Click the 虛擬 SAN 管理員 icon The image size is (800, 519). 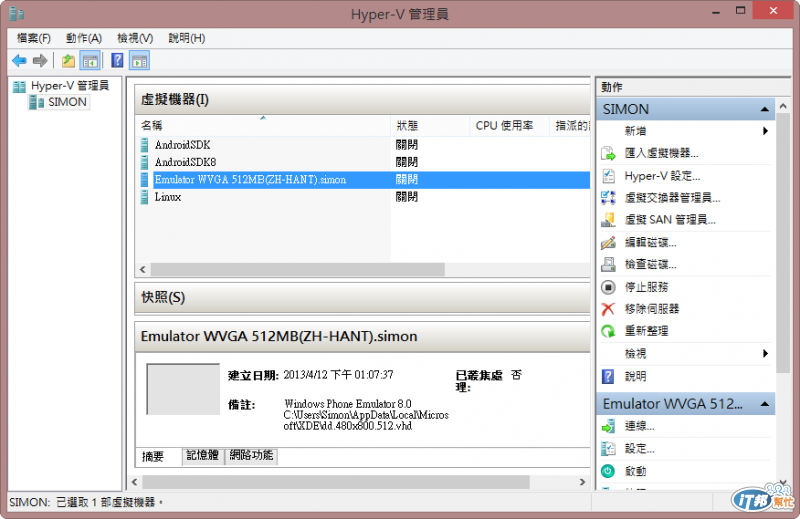point(608,219)
